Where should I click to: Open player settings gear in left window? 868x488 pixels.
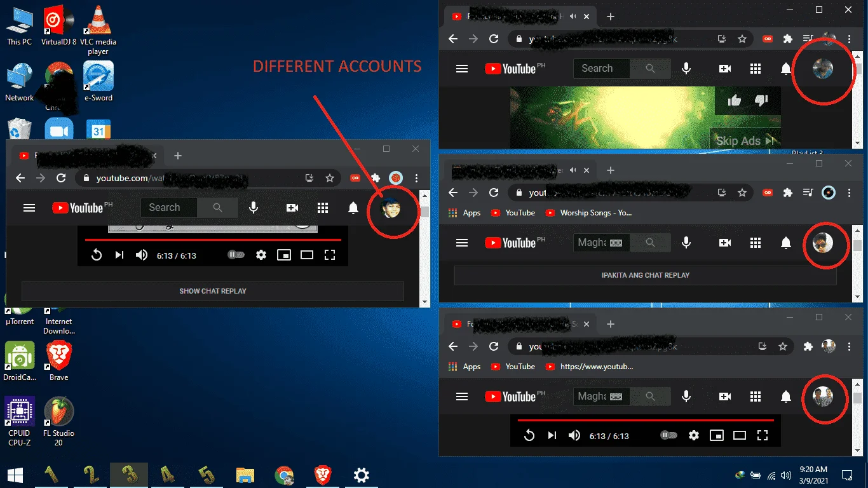pyautogui.click(x=261, y=255)
